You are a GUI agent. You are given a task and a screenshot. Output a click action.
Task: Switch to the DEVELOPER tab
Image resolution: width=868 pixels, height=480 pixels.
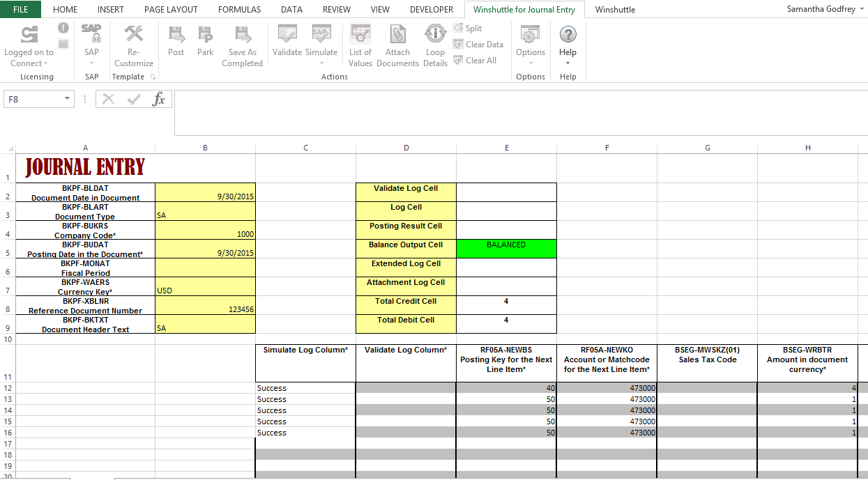(432, 9)
